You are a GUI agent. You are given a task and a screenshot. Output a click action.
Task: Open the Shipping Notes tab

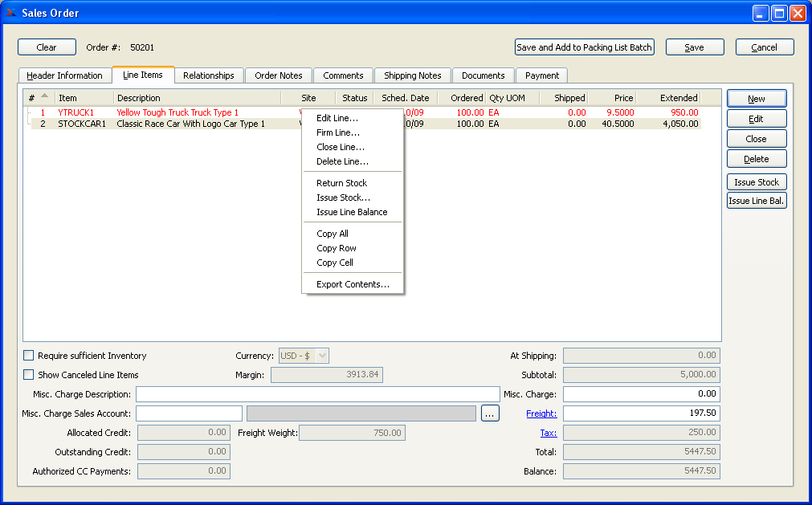pos(412,75)
